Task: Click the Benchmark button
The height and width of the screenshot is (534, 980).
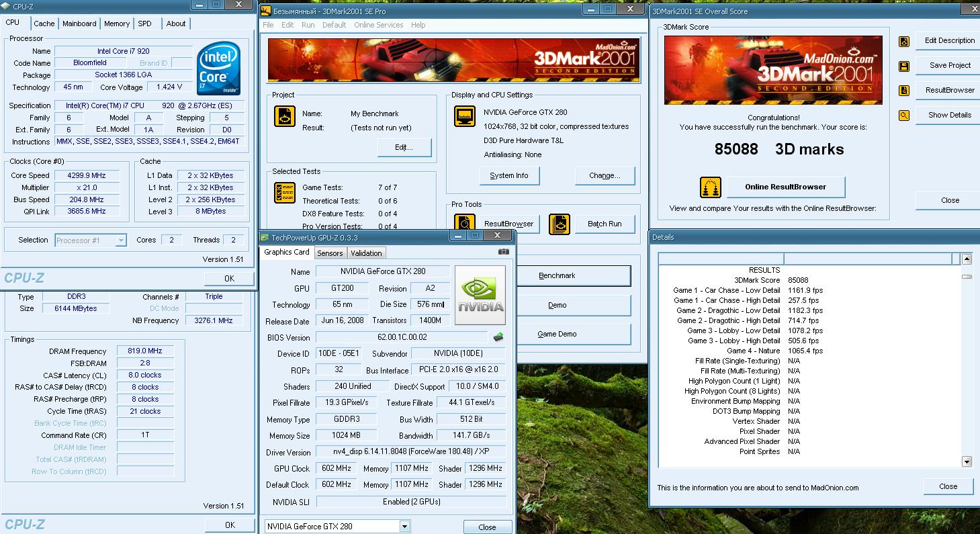Action: tap(573, 276)
